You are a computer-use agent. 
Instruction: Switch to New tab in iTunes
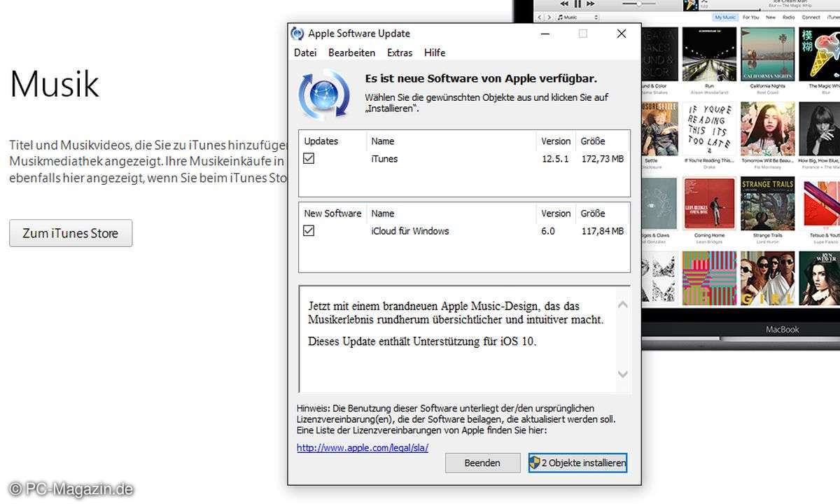770,17
